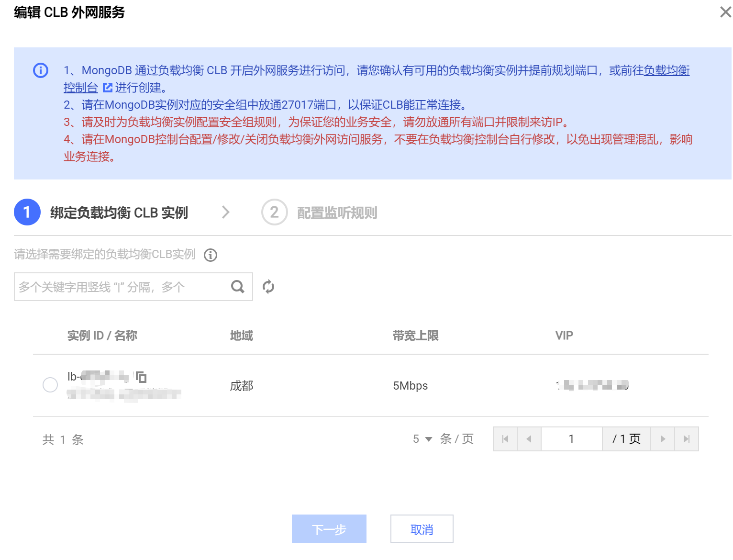733x560 pixels.
Task: Click the external link icon after 控制台
Action: [108, 88]
